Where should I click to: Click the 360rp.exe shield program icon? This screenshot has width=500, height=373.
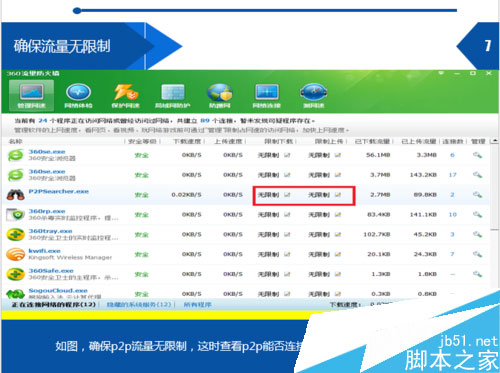pyautogui.click(x=16, y=215)
